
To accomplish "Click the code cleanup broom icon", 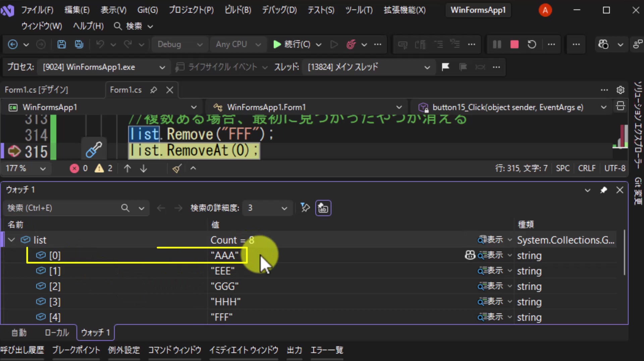I will 177,168.
